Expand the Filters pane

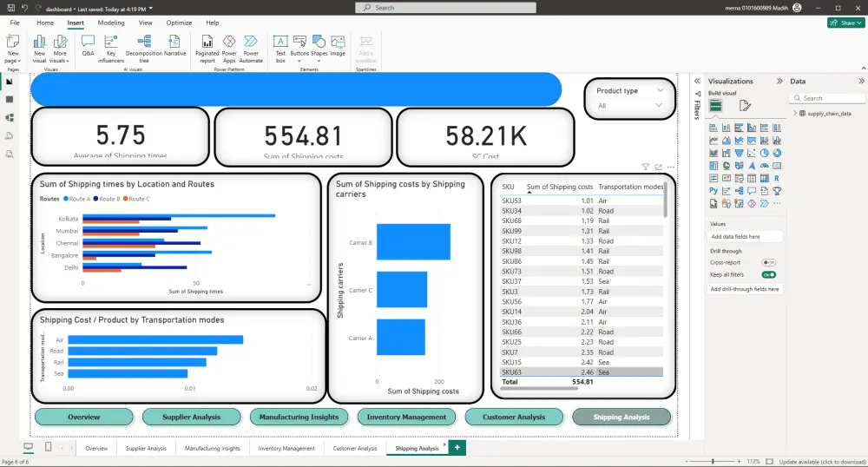[x=697, y=81]
